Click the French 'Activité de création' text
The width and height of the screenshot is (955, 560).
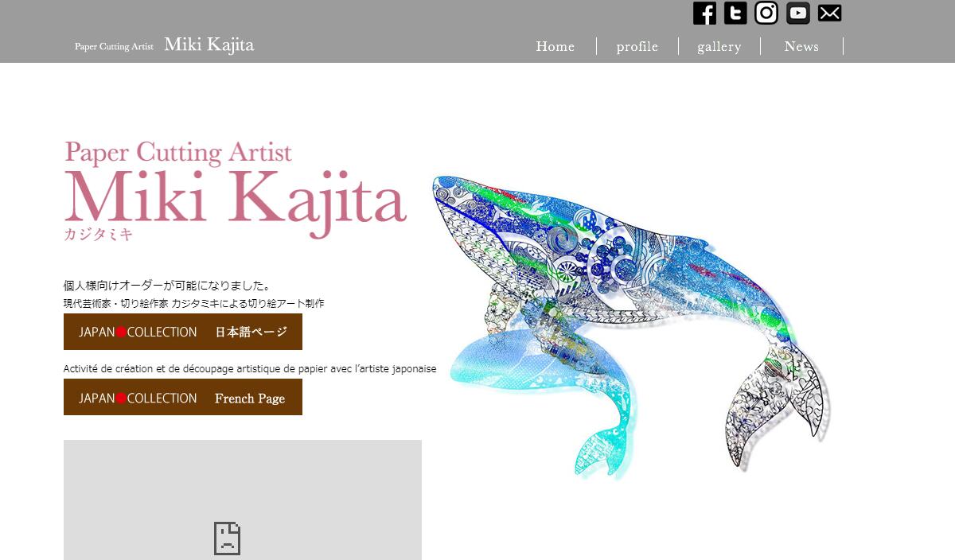(250, 368)
